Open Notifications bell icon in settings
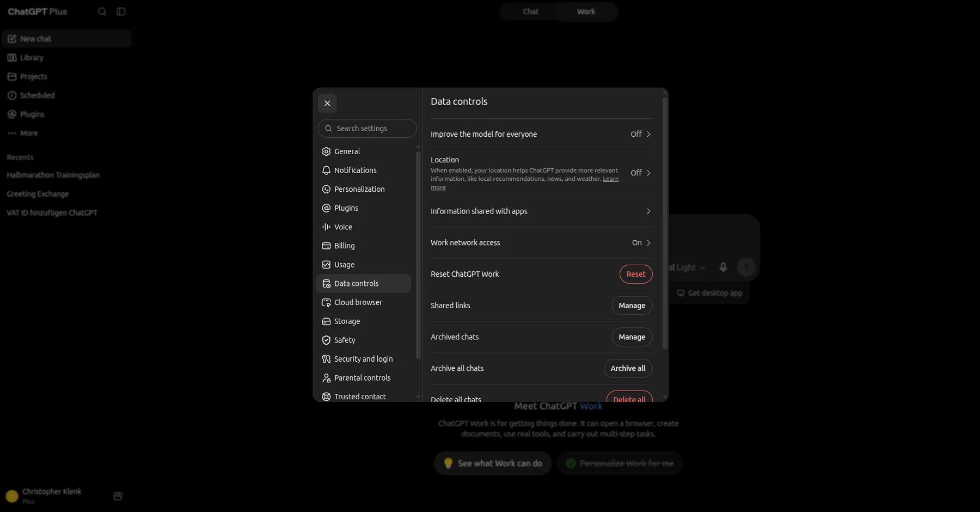The height and width of the screenshot is (512, 980). point(326,170)
